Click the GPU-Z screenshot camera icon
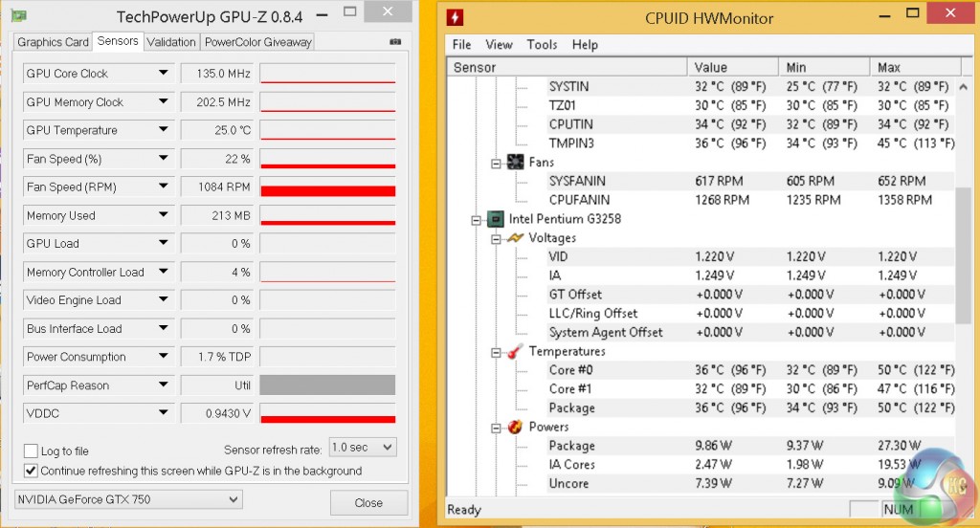 coord(395,42)
